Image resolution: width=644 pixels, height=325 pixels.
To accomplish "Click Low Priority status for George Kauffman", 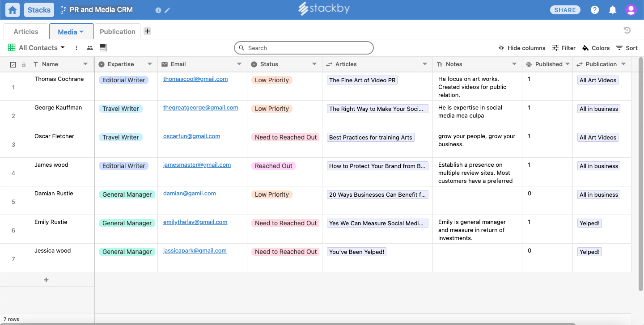I will 272,109.
